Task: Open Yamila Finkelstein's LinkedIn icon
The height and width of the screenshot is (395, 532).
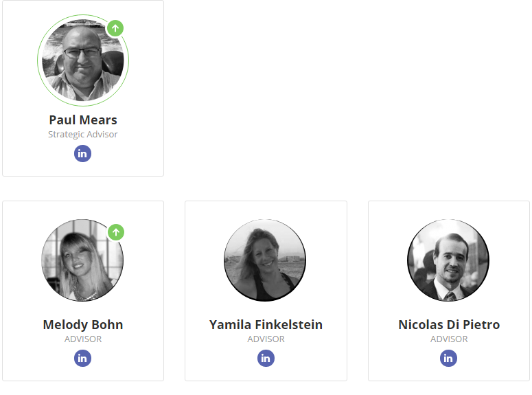Action: coord(266,358)
